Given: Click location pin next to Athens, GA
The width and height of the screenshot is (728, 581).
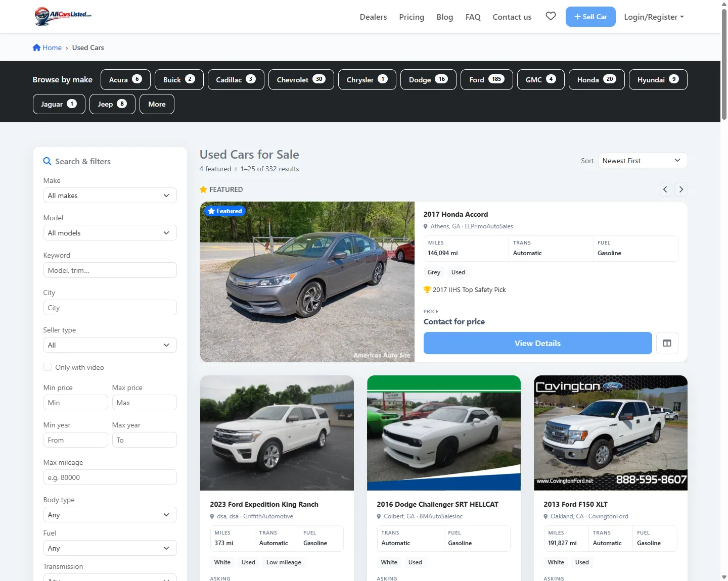Looking at the screenshot, I should click(x=426, y=226).
